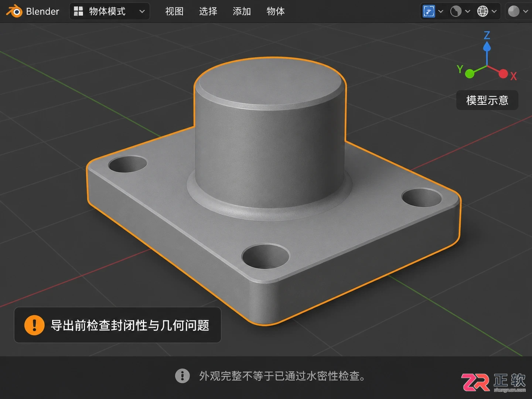Click the front mounting hole on the base
Viewport: 532px width, 399px height.
point(265,256)
